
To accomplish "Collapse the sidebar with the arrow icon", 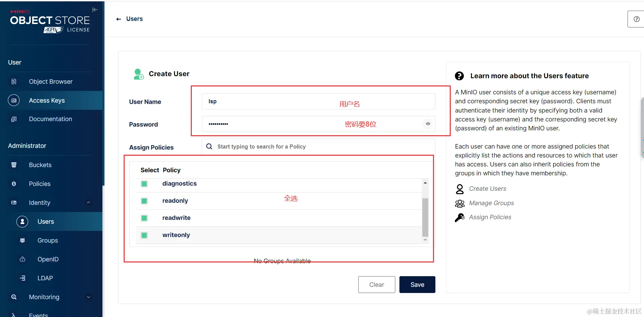I will (95, 10).
